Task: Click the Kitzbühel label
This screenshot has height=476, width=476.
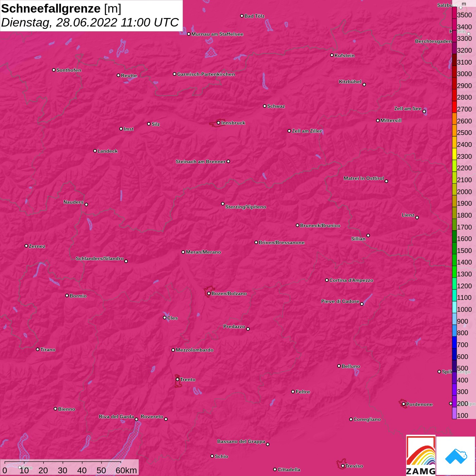Action: click(x=350, y=82)
